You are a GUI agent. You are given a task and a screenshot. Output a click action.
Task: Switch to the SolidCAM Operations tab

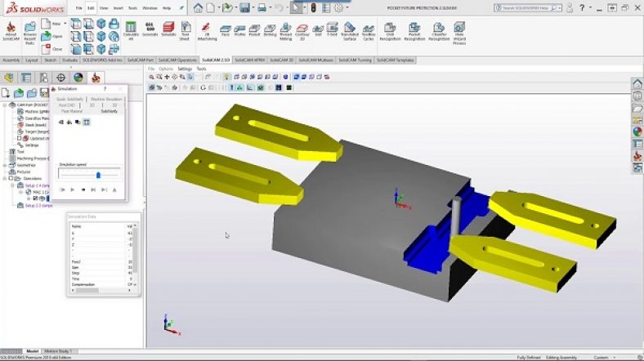[x=177, y=60]
